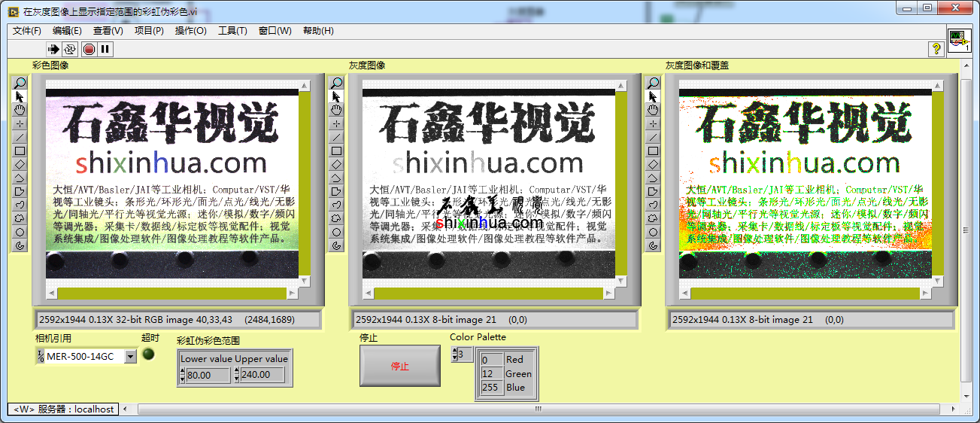Pause the VI with the toolbar pause button
Image resolution: width=980 pixels, height=423 pixels.
[105, 49]
